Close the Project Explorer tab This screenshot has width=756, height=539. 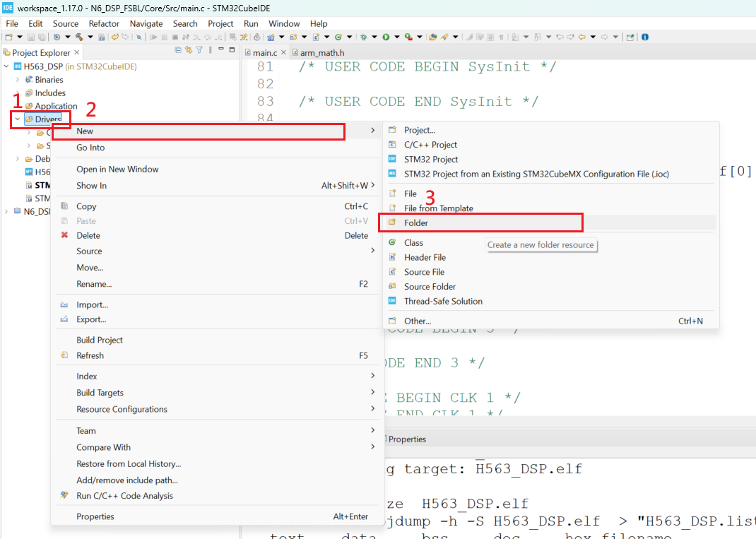click(76, 52)
